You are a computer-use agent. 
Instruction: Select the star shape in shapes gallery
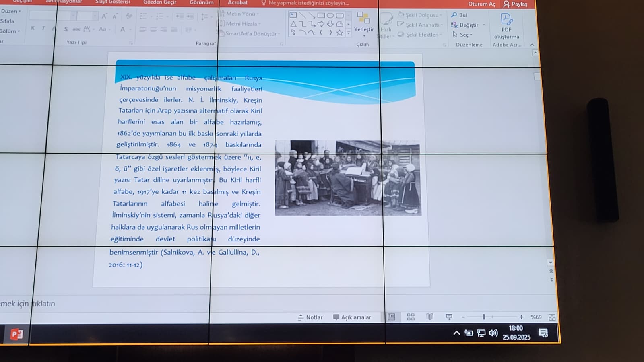(x=340, y=33)
